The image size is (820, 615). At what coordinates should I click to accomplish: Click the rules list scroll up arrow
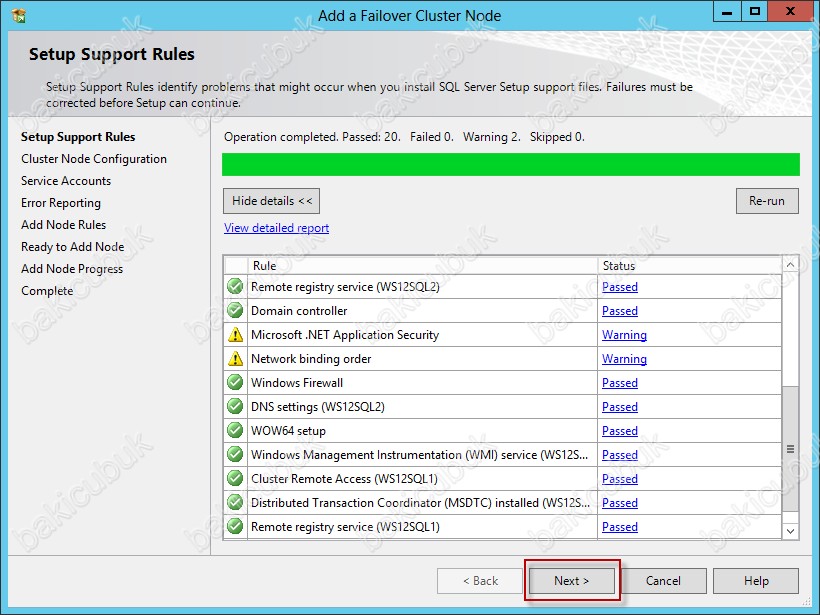click(x=791, y=265)
